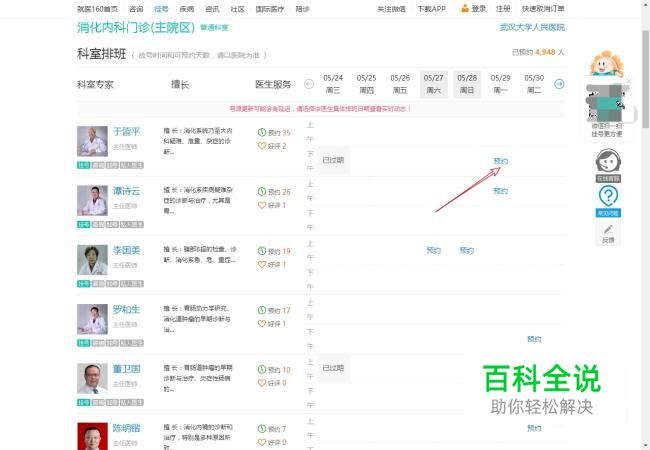Book 李国美's 05/28 预约 slot
Viewport: 650px width, 450px height.
click(467, 250)
